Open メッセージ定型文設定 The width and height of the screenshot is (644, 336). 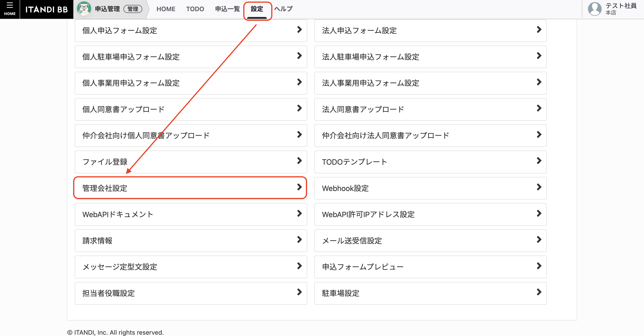click(191, 267)
